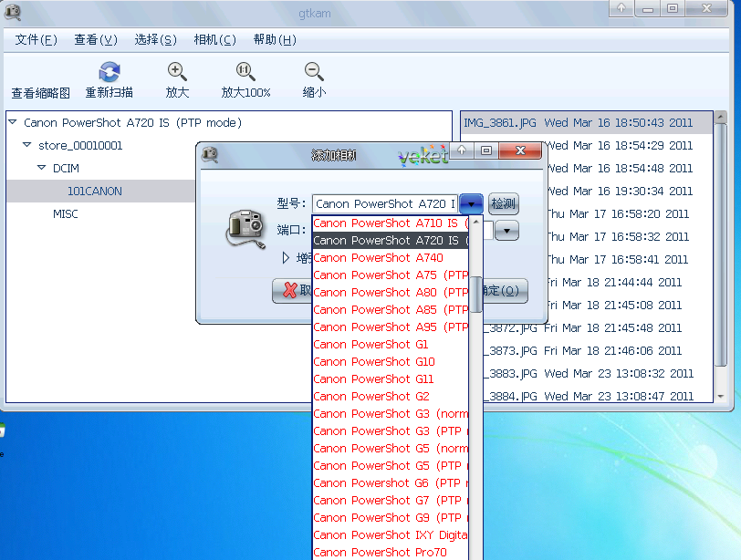This screenshot has width=741, height=560.
Task: Choose Canon PowerShot G10 from list
Action: pos(391,362)
